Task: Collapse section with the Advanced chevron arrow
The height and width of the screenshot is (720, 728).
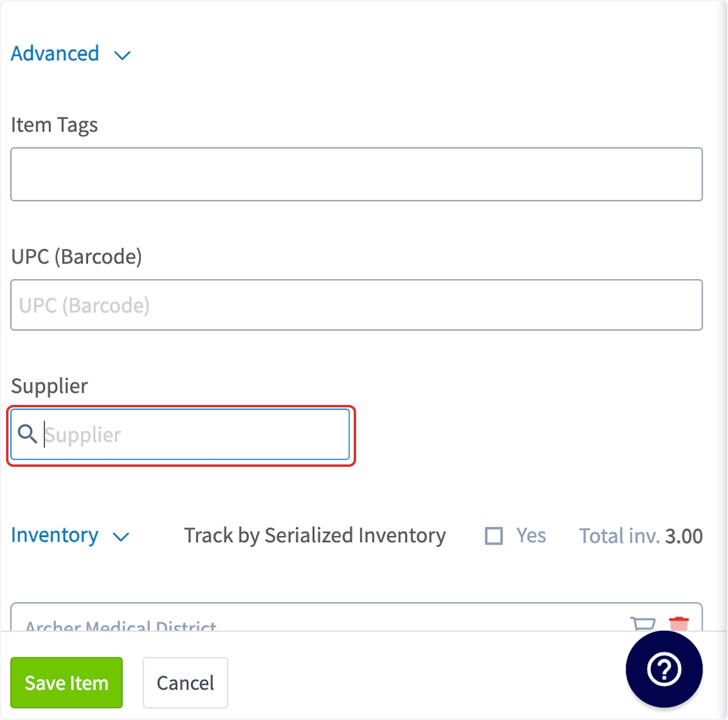Action: (123, 55)
